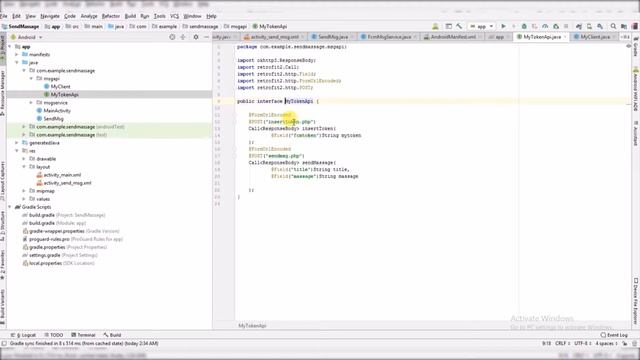Open the Terminal tool window
Viewport: 640px width, 360px height.
pos(83,335)
